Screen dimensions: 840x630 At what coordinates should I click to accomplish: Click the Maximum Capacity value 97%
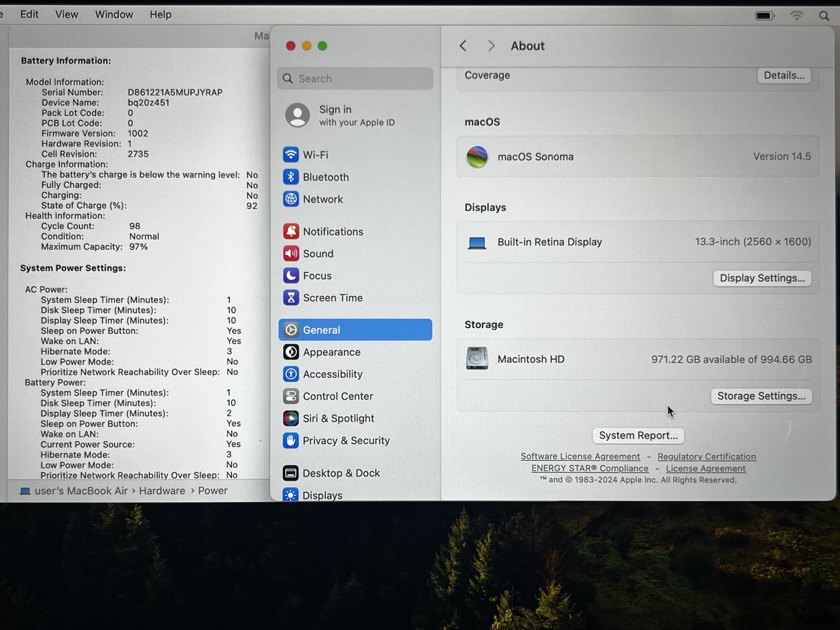point(139,247)
